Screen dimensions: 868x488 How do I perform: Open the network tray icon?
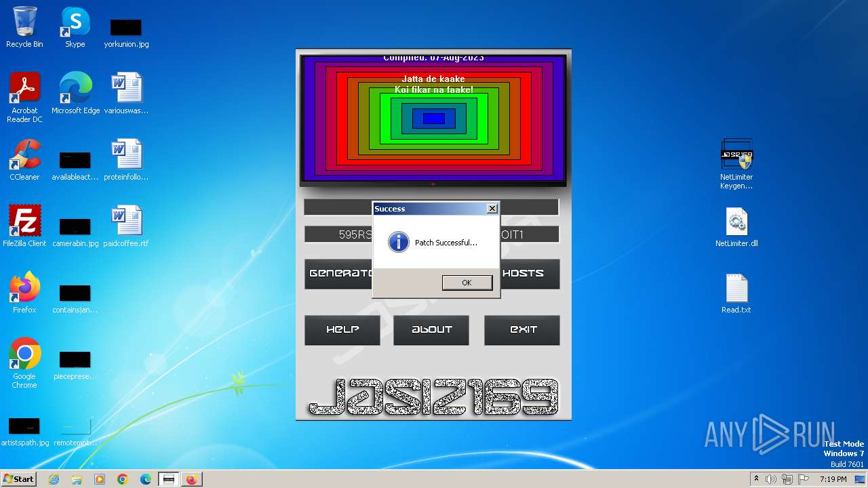[787, 479]
